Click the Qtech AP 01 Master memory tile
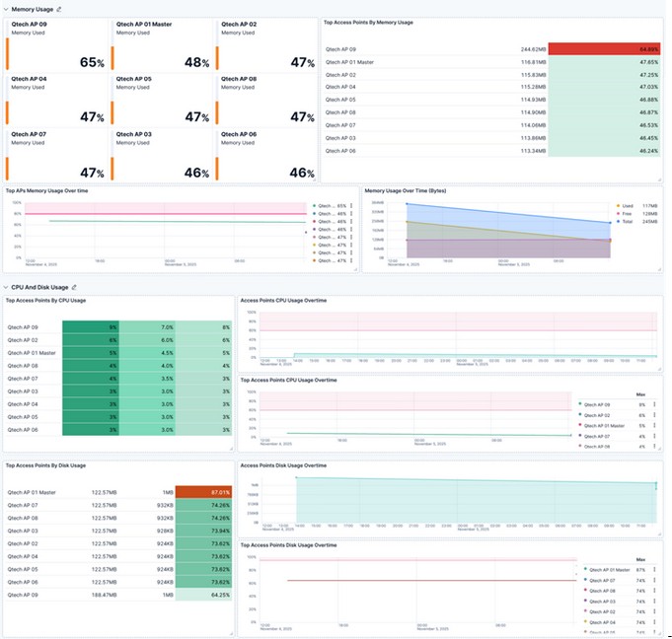Viewport: 672px width, 639px height. pyautogui.click(x=161, y=45)
